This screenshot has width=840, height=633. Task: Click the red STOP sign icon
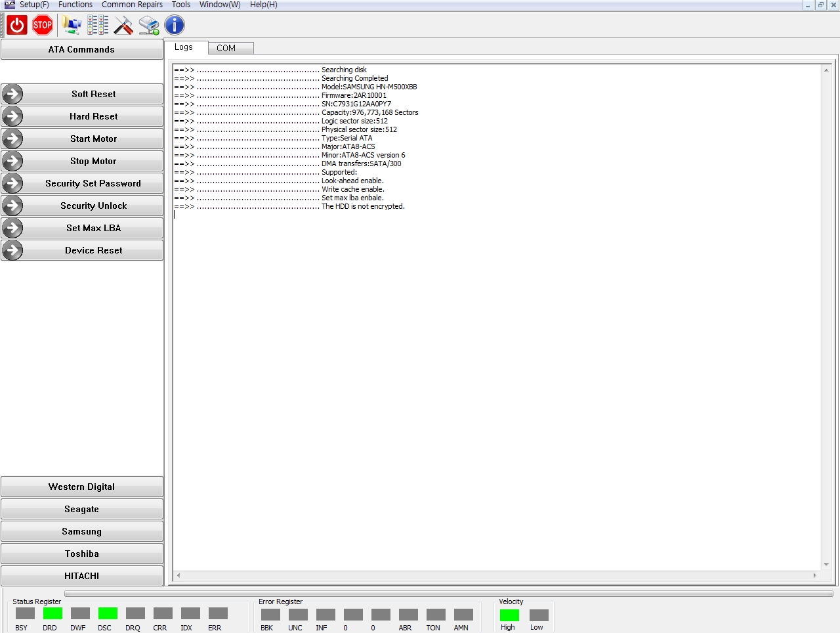(x=43, y=26)
